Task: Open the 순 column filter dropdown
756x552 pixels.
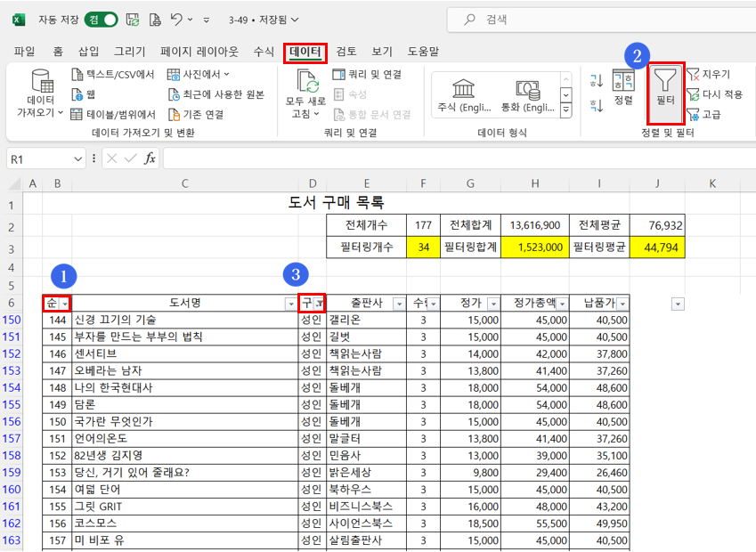Action: [x=65, y=304]
